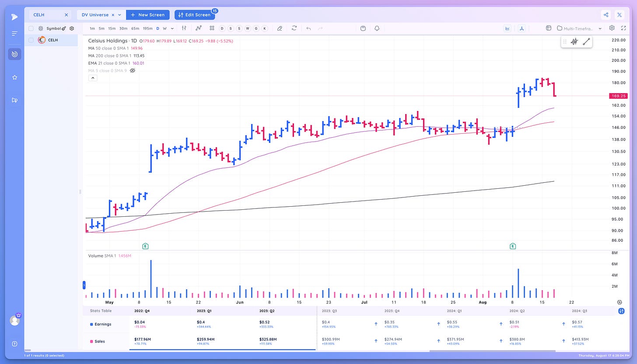Click the first earnings E marker in May
This screenshot has height=364, width=637.
tap(145, 246)
